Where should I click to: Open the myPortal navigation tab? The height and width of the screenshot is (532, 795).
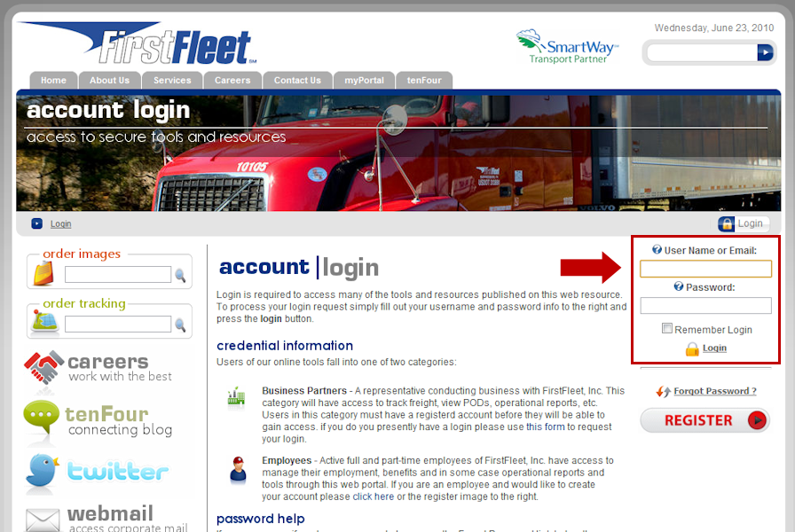[x=364, y=80]
